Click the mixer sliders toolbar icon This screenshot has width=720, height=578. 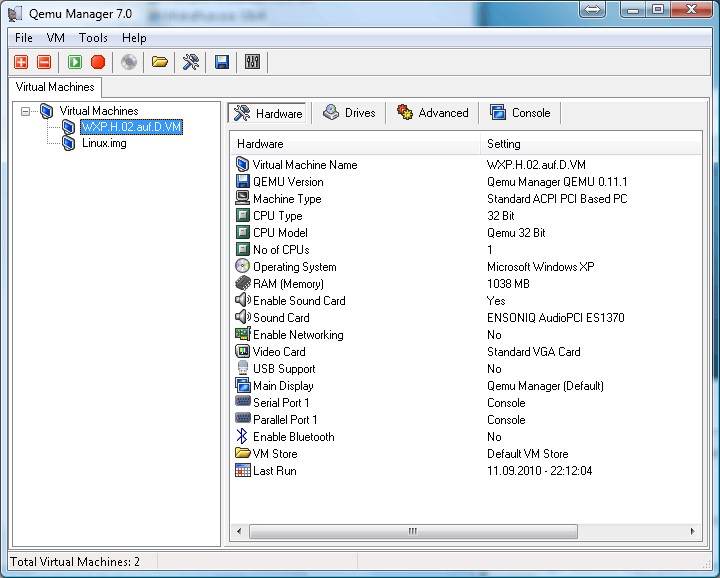[x=252, y=62]
